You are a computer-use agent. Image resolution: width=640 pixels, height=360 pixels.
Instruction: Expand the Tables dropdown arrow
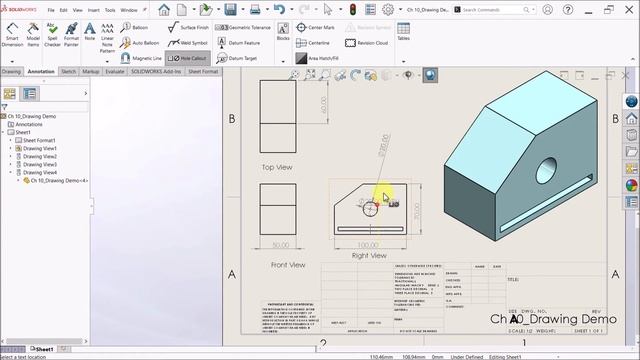tap(403, 62)
